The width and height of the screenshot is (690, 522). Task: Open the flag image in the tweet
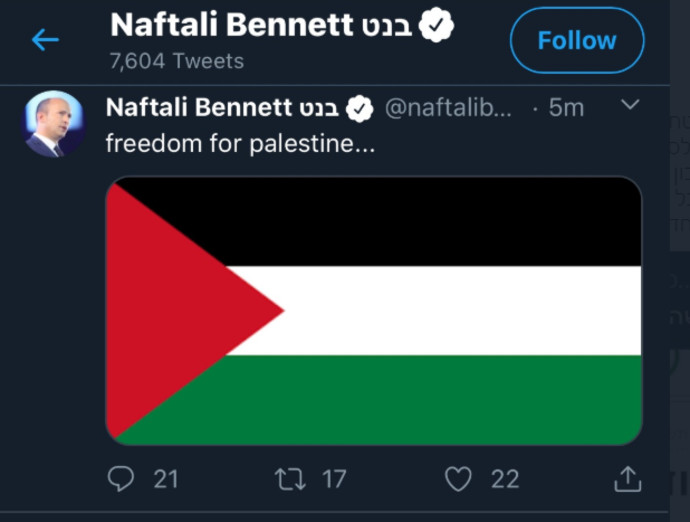pos(373,310)
